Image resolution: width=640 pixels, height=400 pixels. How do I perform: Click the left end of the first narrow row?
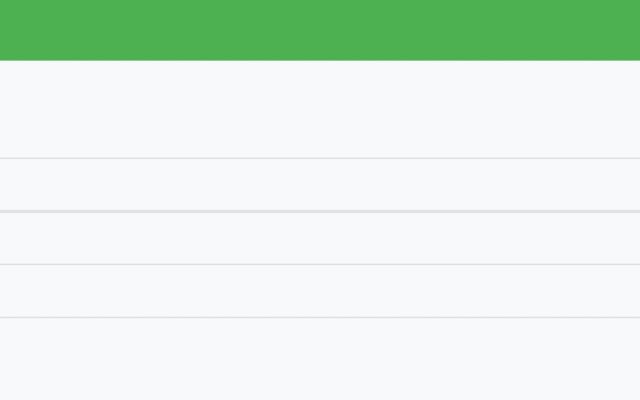pyautogui.click(x=20, y=185)
